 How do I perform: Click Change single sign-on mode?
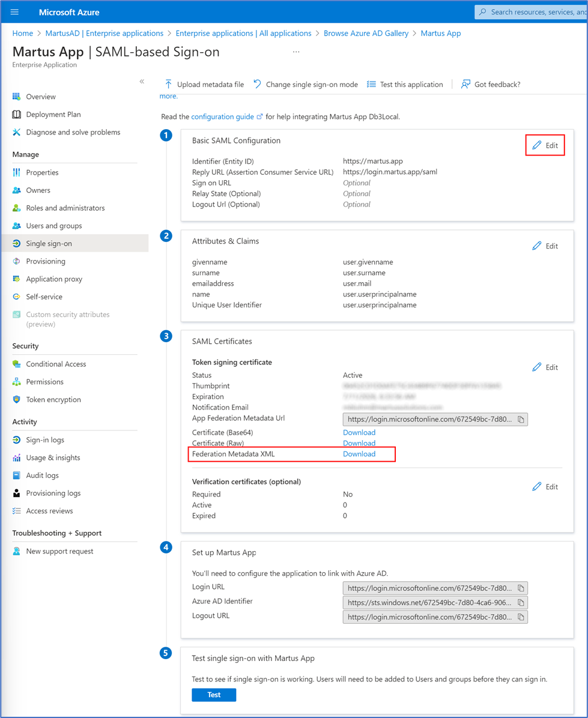[x=306, y=84]
